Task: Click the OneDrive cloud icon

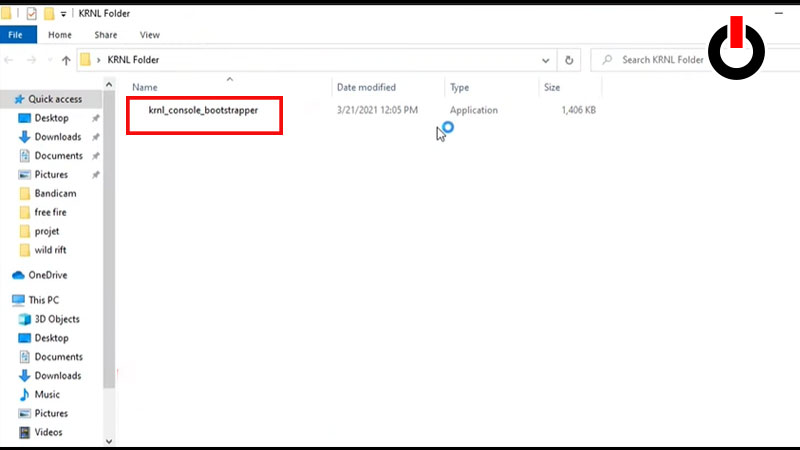Action: [x=18, y=275]
